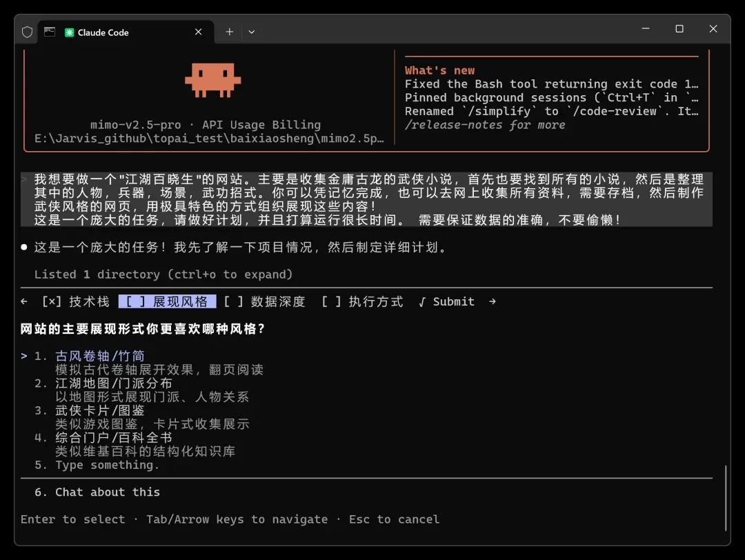Switch to the 数据深度 checkbox tab
This screenshot has height=560, width=745.
pyautogui.click(x=265, y=301)
